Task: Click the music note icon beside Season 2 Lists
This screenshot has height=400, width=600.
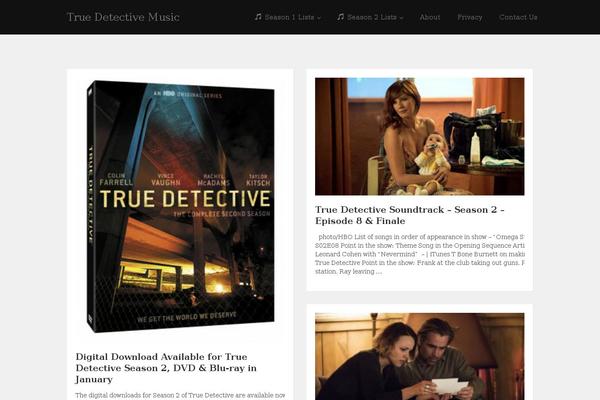Action: click(341, 17)
